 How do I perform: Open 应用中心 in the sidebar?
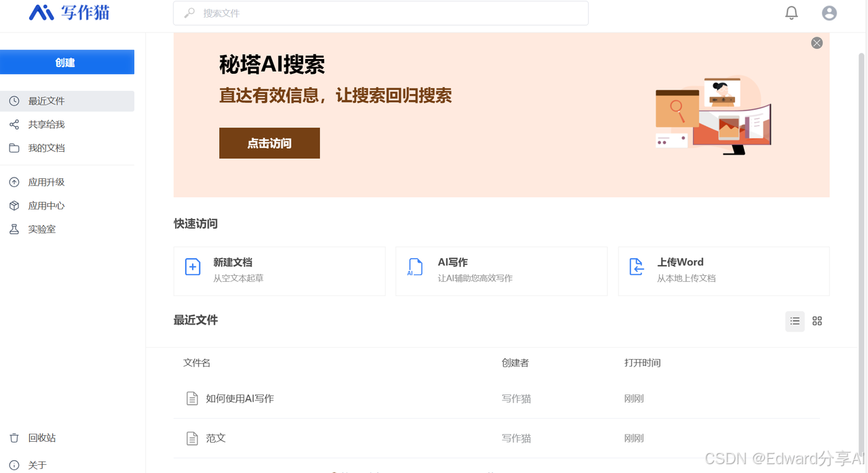click(x=67, y=206)
